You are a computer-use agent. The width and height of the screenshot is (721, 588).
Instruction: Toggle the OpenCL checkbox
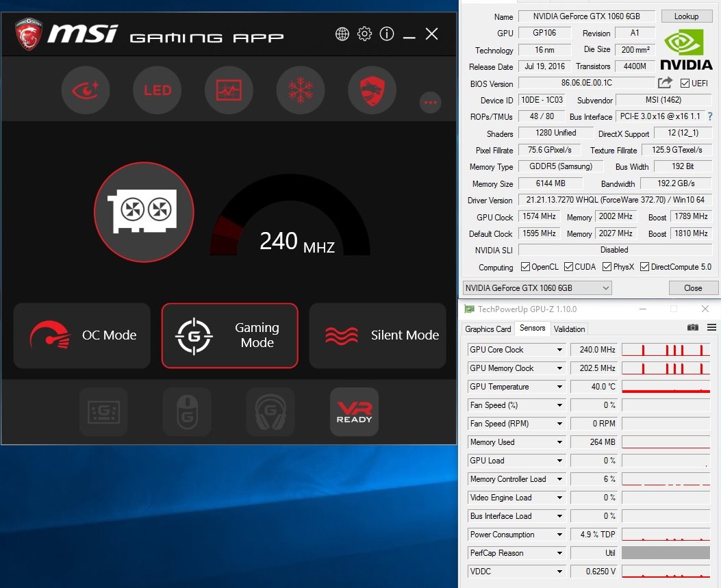tap(526, 267)
